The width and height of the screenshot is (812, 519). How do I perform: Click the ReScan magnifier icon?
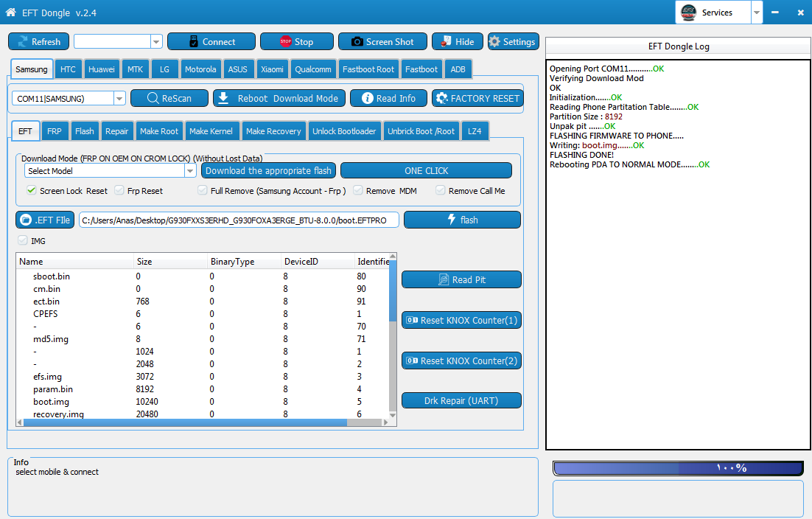pyautogui.click(x=153, y=98)
